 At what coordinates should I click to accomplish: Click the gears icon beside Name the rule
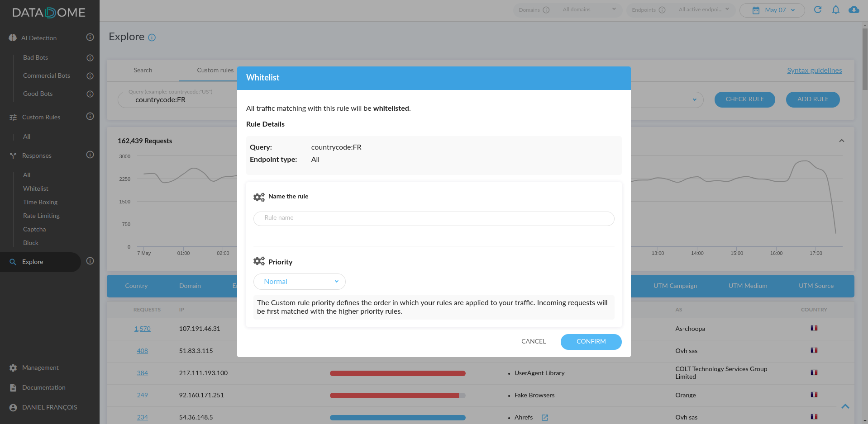[x=259, y=197]
